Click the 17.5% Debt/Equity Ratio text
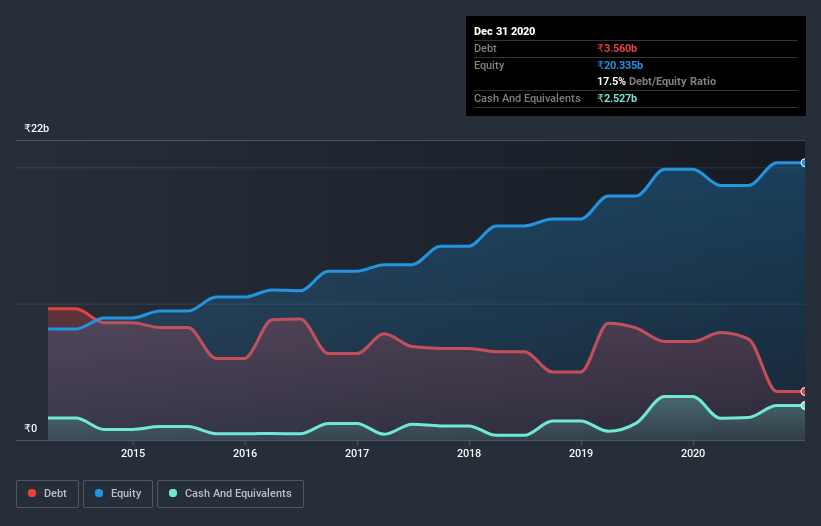The width and height of the screenshot is (821, 526). pyautogui.click(x=657, y=81)
